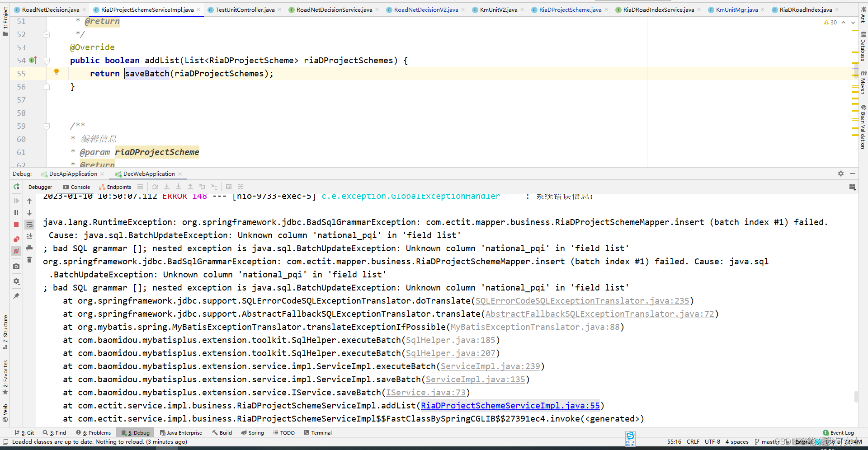The width and height of the screenshot is (868, 450).
Task: Hide the Debug tool window
Action: 853,173
